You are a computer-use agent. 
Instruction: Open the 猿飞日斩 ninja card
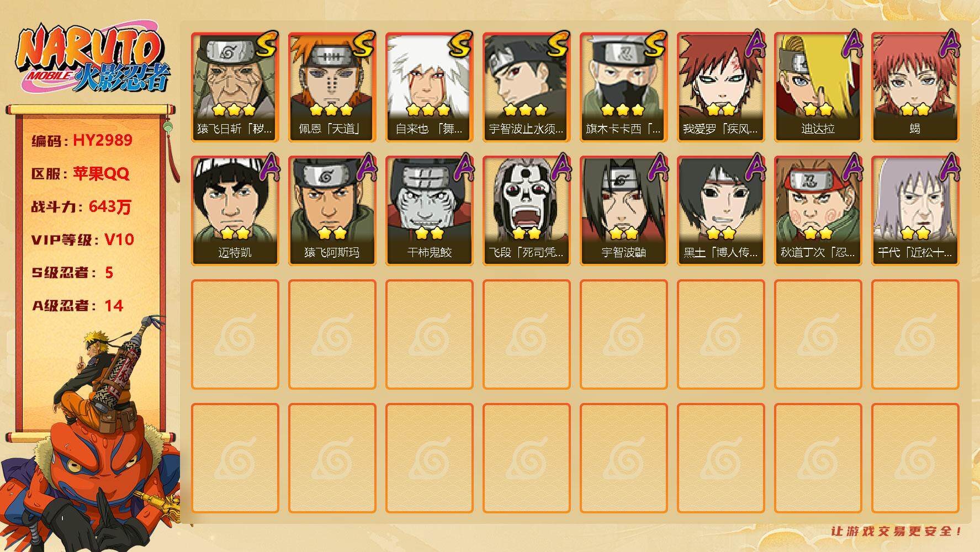point(235,87)
